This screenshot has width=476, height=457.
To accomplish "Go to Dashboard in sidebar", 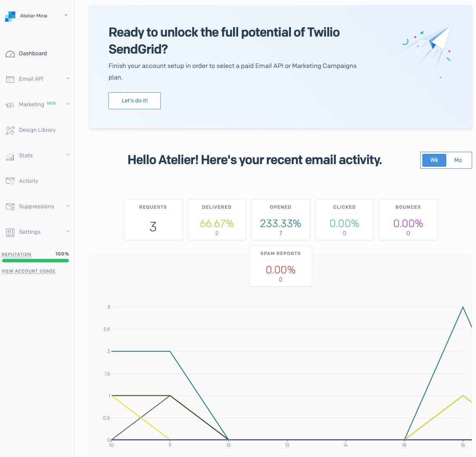I will pyautogui.click(x=33, y=54).
